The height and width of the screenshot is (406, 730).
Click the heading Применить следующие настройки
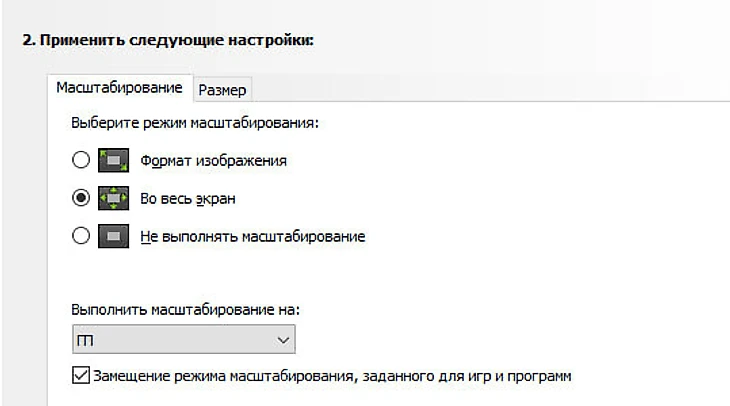[168, 41]
